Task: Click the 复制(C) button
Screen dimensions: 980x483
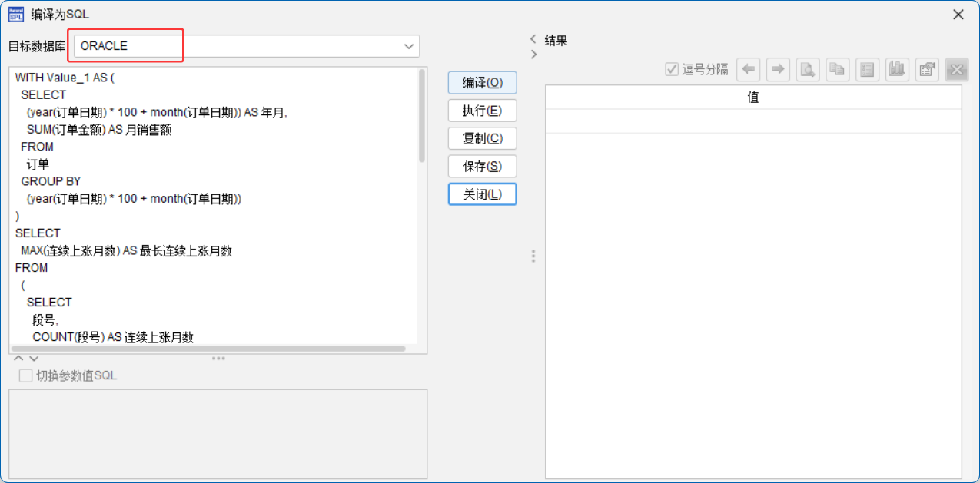Action: coord(482,138)
